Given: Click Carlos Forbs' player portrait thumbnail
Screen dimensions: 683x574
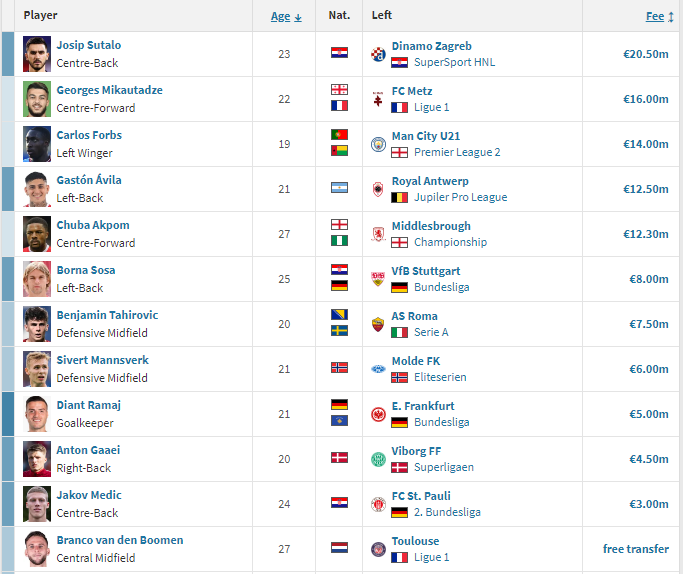Looking at the screenshot, I should (x=37, y=144).
